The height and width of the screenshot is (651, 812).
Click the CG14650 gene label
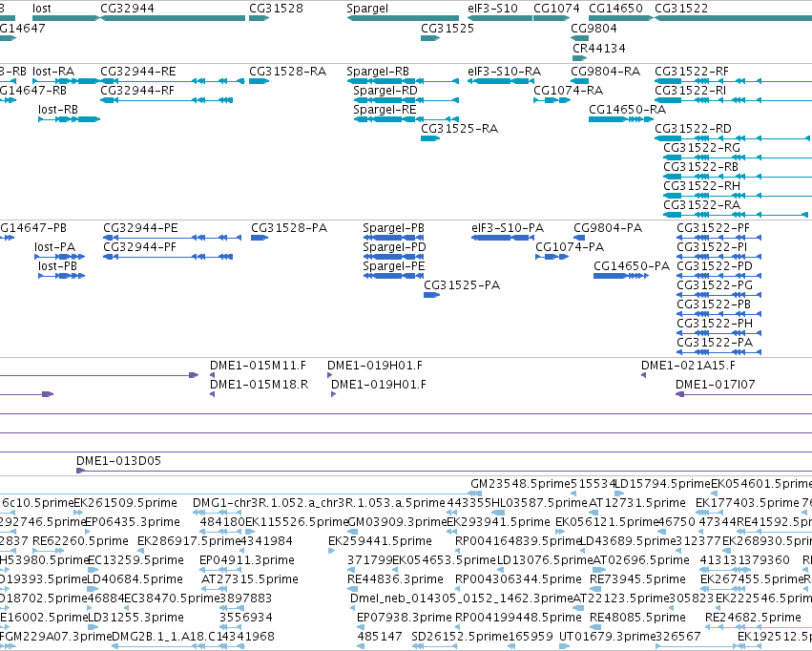click(615, 9)
